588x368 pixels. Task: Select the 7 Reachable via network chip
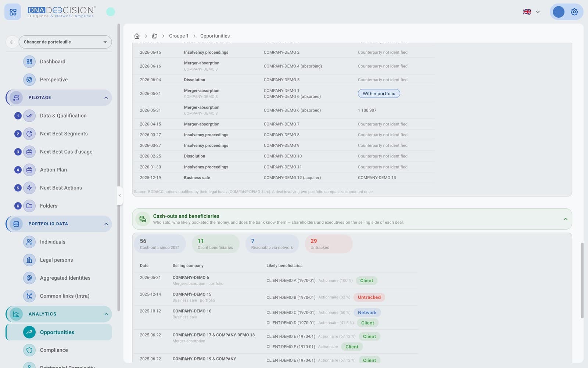point(272,244)
